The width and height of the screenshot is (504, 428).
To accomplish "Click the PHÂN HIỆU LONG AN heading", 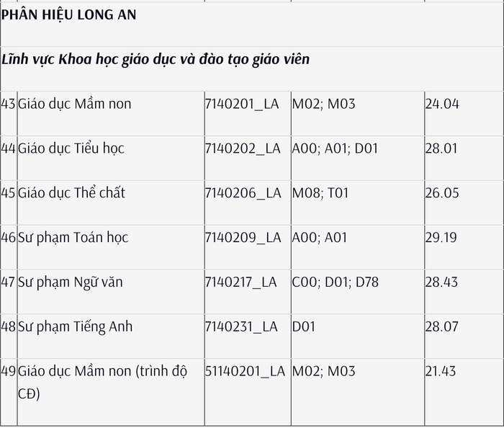I will (69, 15).
